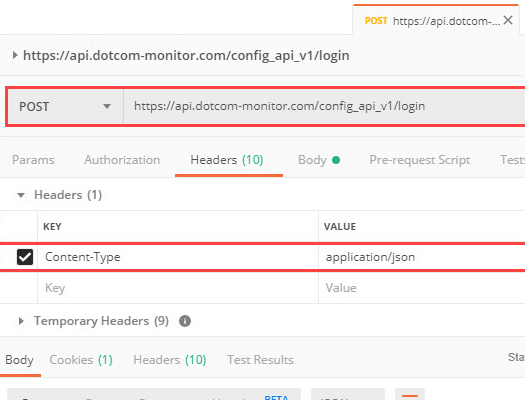Image resolution: width=525 pixels, height=400 pixels.
Task: Edit the application/json value cell
Action: (422, 257)
